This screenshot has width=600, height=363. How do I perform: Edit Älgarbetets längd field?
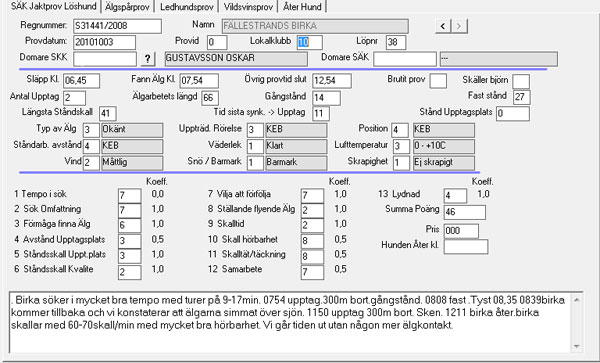[210, 98]
